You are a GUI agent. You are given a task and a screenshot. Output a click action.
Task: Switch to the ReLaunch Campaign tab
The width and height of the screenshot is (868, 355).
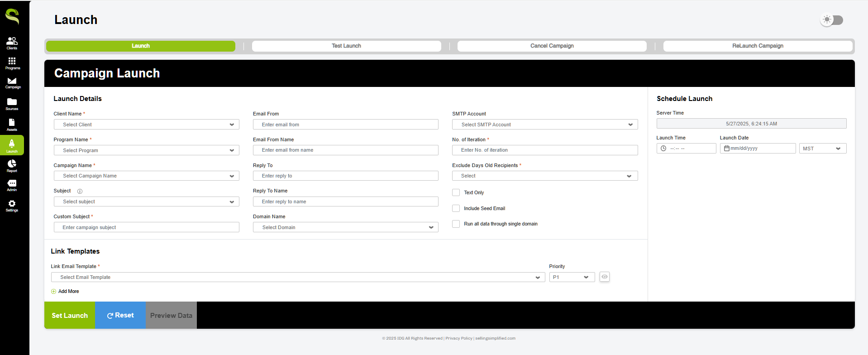758,46
